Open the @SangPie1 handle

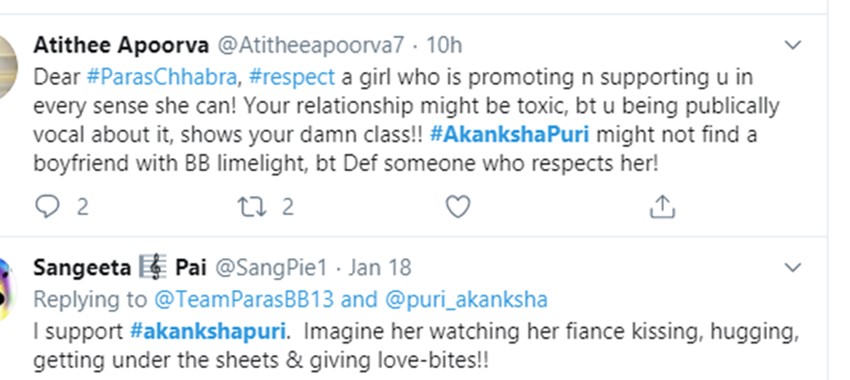pyautogui.click(x=272, y=267)
